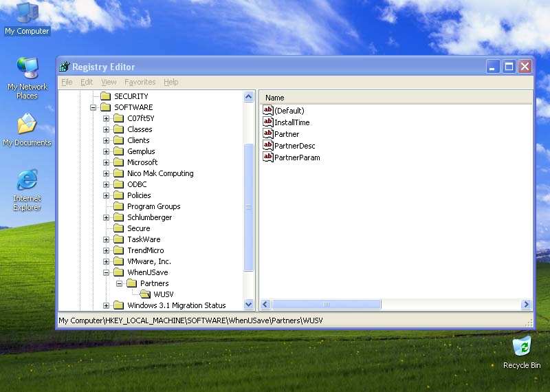Click the SECURITY key folder icon
The width and height of the screenshot is (550, 392).
click(106, 96)
